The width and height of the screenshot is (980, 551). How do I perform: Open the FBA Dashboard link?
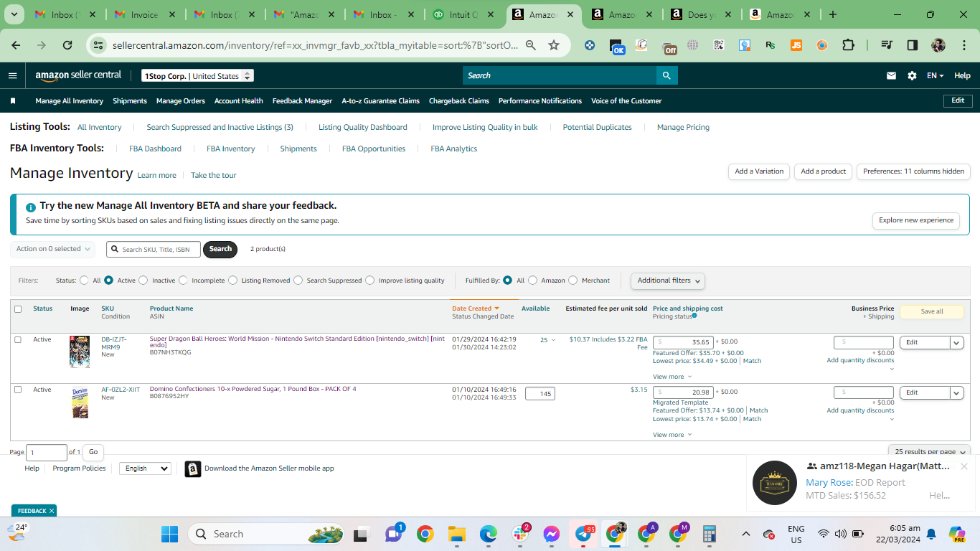click(155, 149)
